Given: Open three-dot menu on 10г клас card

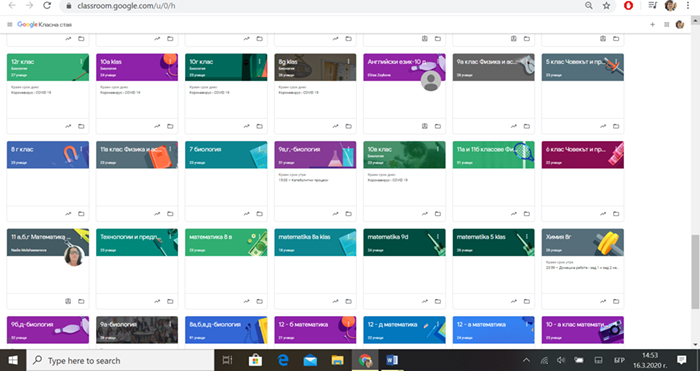Looking at the screenshot, I should pyautogui.click(x=259, y=62).
